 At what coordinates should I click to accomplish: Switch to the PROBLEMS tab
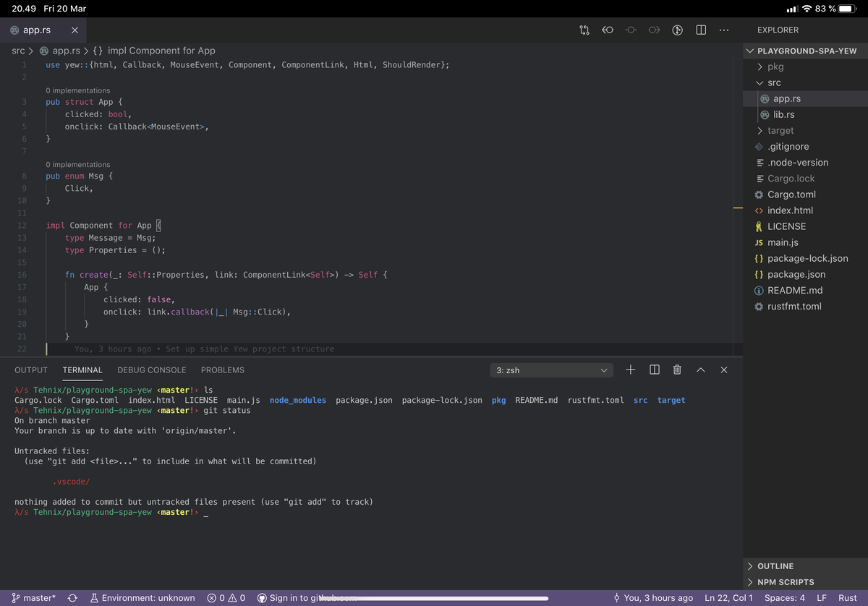click(x=222, y=370)
